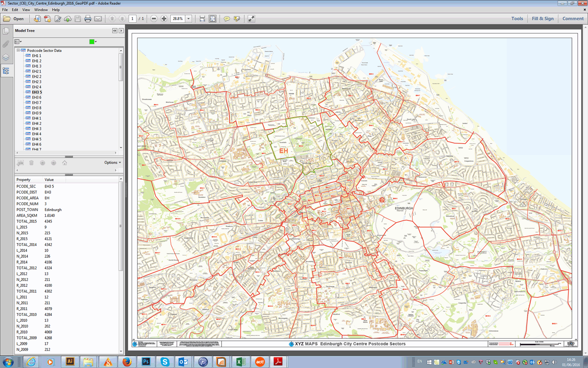Screen dimensions: 588x368
Task: Click the POST_TOWN value Edinburgh
Action: (x=53, y=210)
